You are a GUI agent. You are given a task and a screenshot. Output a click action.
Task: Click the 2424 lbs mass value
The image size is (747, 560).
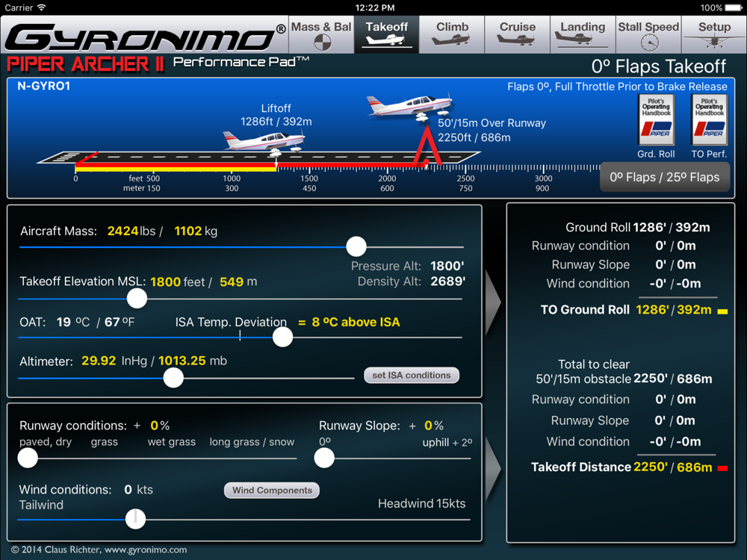pyautogui.click(x=123, y=231)
